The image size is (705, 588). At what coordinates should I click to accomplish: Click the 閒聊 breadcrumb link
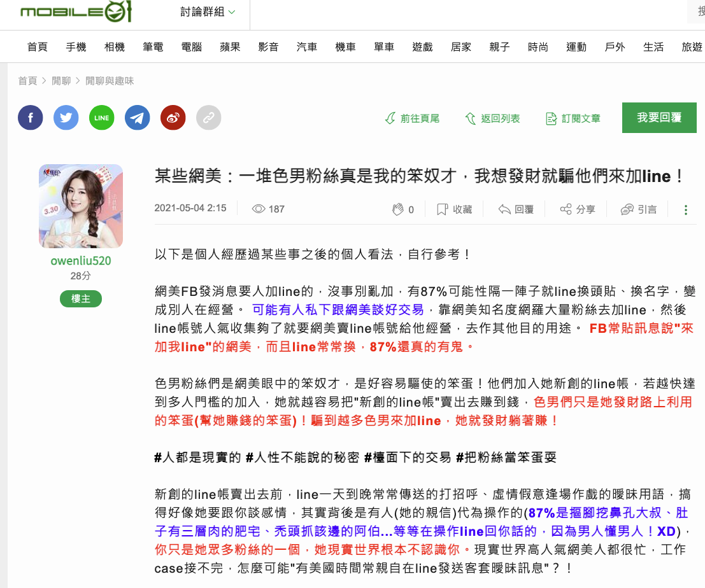[61, 81]
